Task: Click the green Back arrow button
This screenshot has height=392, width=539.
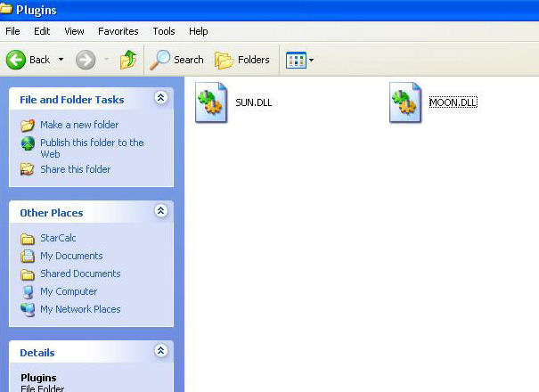Action: 16,60
